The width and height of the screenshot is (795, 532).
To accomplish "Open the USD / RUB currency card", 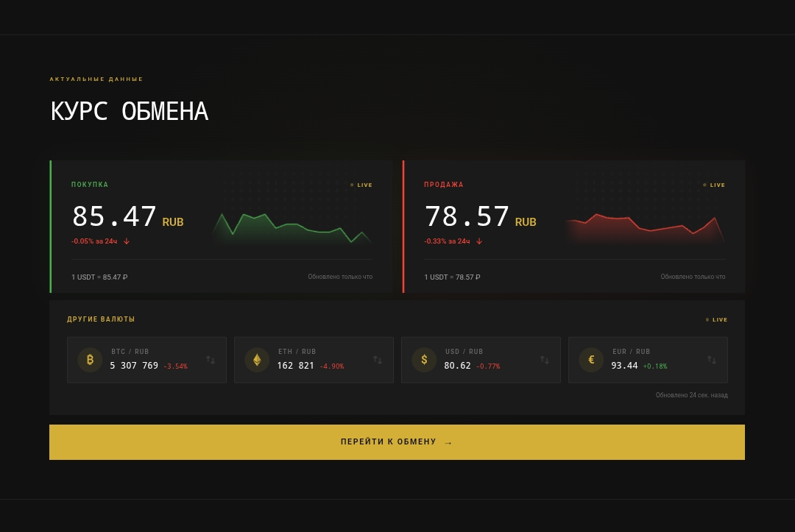I will click(481, 360).
